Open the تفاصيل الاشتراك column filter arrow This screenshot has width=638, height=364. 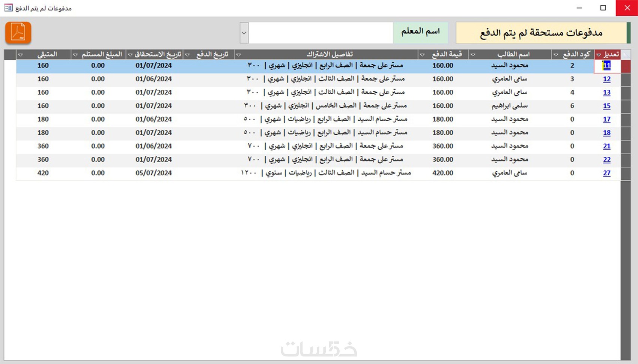pyautogui.click(x=238, y=55)
